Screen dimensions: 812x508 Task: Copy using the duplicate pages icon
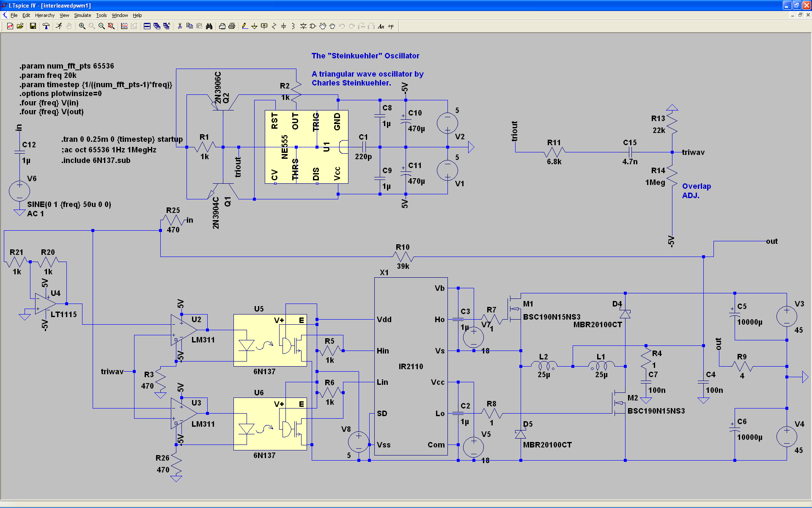(189, 26)
